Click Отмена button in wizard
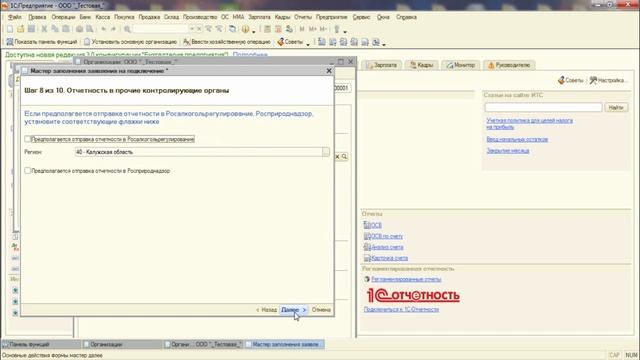The height and width of the screenshot is (360, 640). pyautogui.click(x=321, y=310)
